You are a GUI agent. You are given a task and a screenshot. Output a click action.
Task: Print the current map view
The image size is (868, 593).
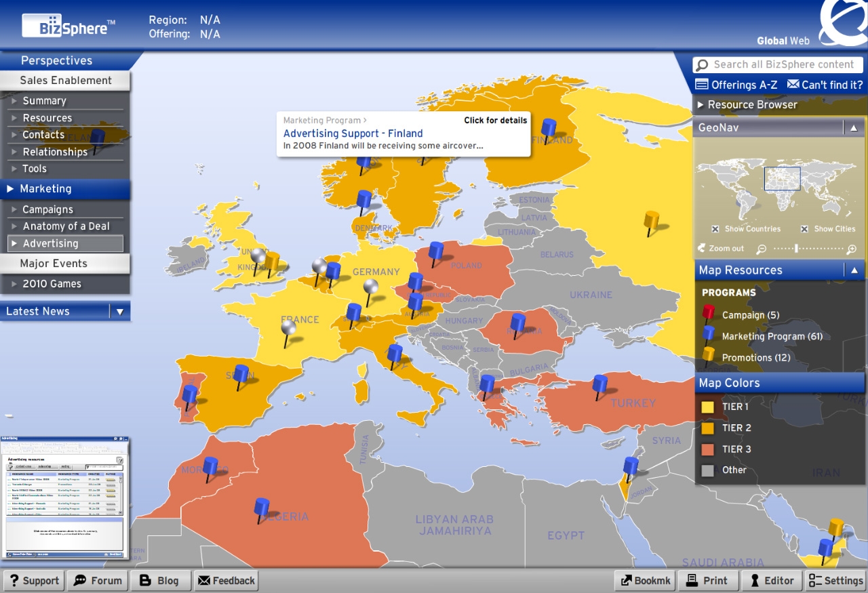pyautogui.click(x=707, y=581)
